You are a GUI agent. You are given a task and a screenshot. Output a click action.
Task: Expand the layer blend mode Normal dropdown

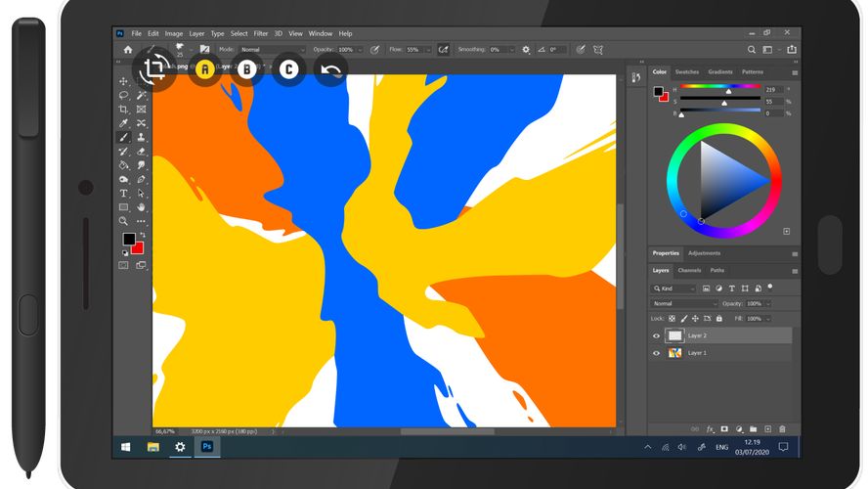pyautogui.click(x=684, y=304)
